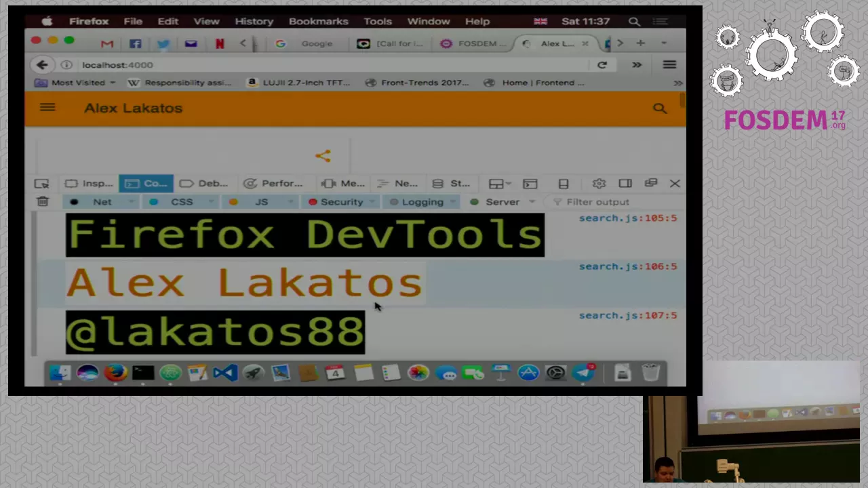Expand the JS filter dropdown arrow
The height and width of the screenshot is (488, 868).
291,202
